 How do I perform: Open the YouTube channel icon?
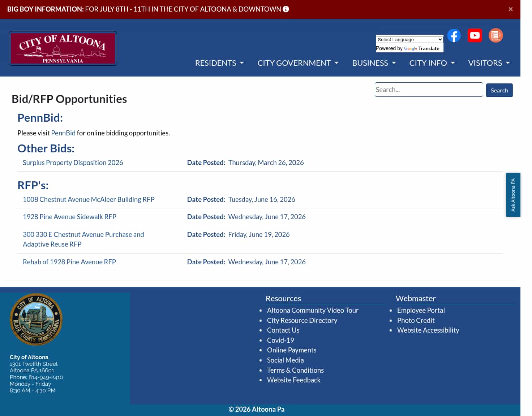point(475,35)
